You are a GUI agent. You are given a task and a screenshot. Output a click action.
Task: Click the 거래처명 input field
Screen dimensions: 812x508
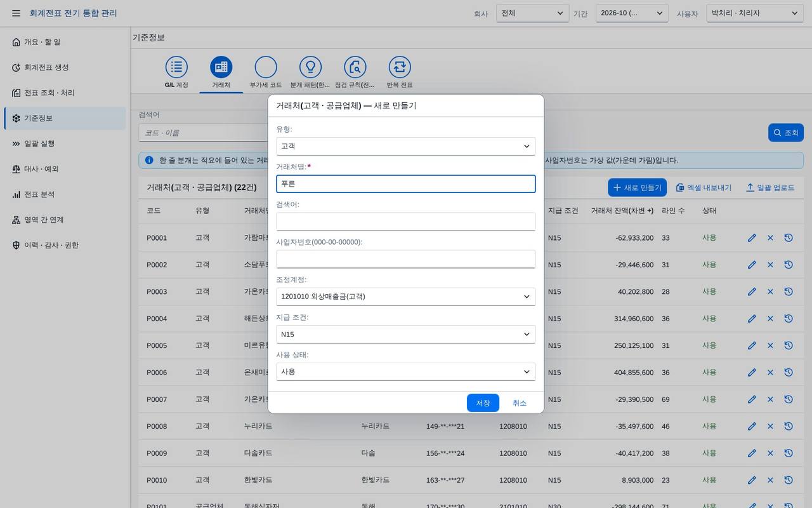[406, 184]
